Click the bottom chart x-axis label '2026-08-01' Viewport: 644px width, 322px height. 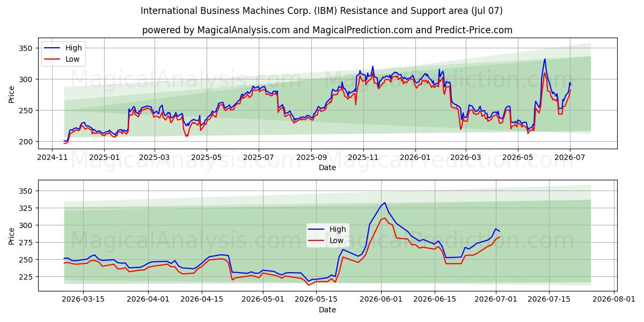point(614,300)
